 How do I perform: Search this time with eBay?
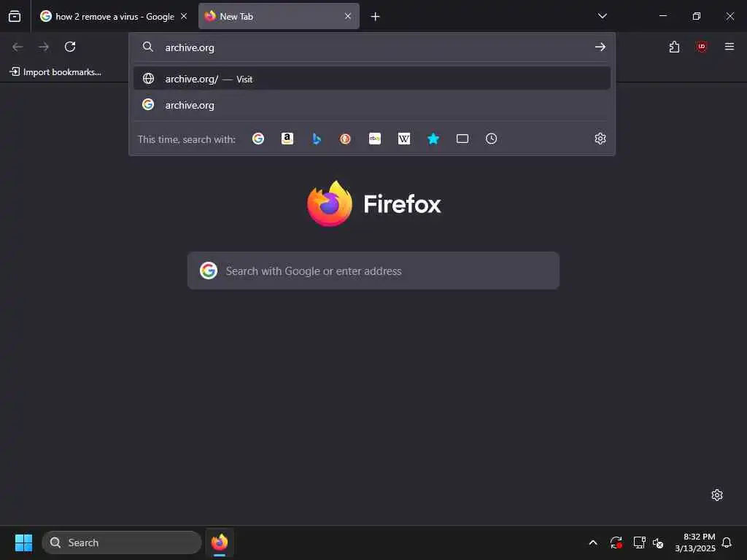pos(375,139)
